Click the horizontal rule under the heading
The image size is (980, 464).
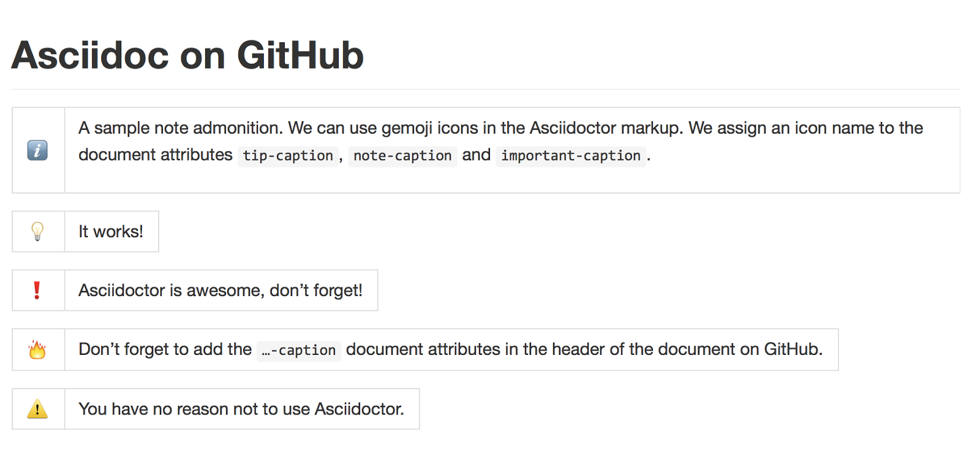point(486,89)
